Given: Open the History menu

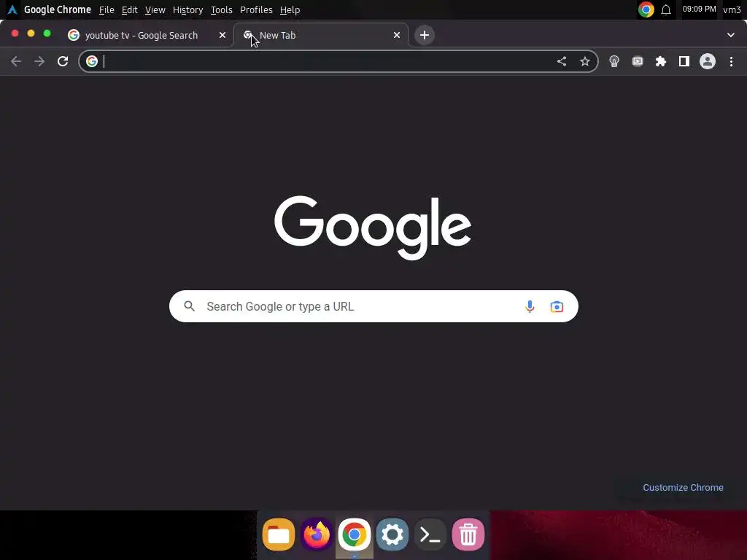Looking at the screenshot, I should (187, 10).
